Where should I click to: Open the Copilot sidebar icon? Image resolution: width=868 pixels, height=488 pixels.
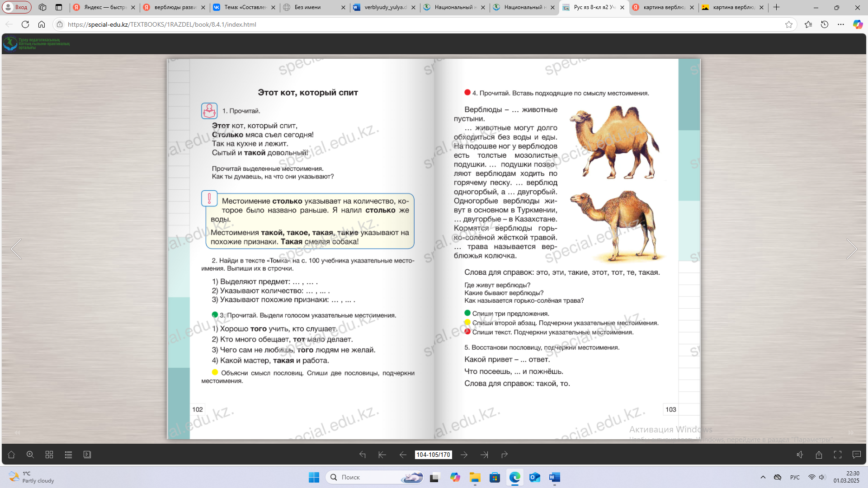tap(858, 24)
